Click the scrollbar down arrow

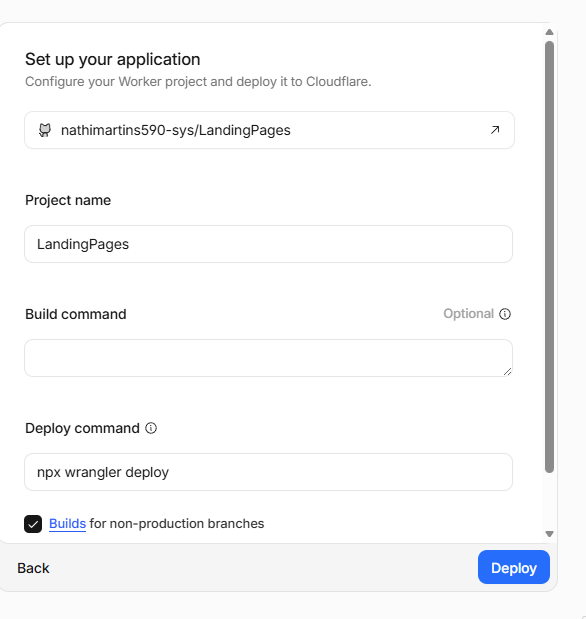point(549,534)
